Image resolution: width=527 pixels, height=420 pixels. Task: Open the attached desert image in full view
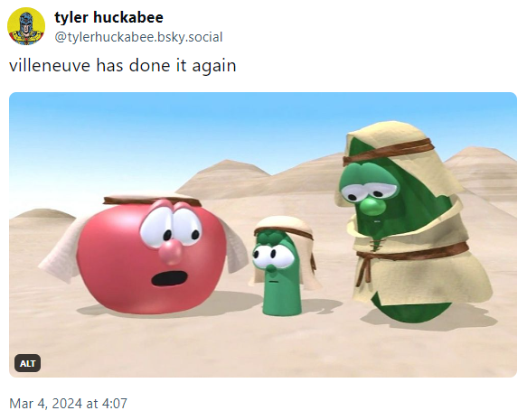pyautogui.click(x=263, y=235)
